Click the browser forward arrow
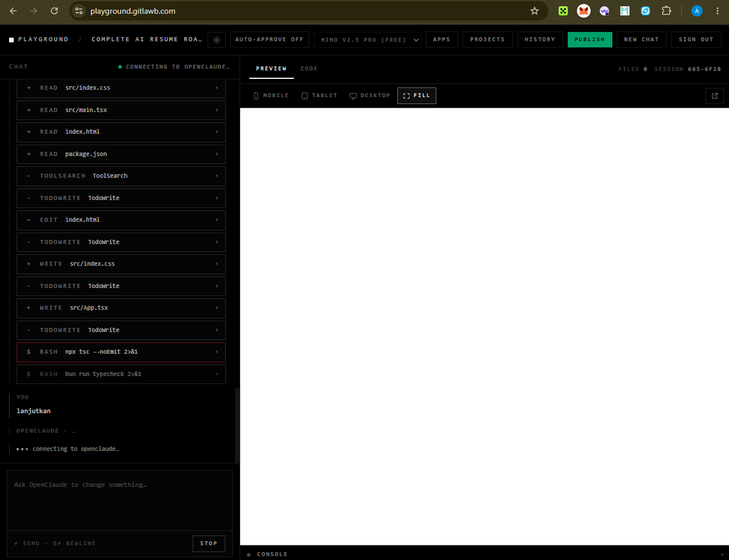This screenshot has height=560, width=729. coord(33,11)
